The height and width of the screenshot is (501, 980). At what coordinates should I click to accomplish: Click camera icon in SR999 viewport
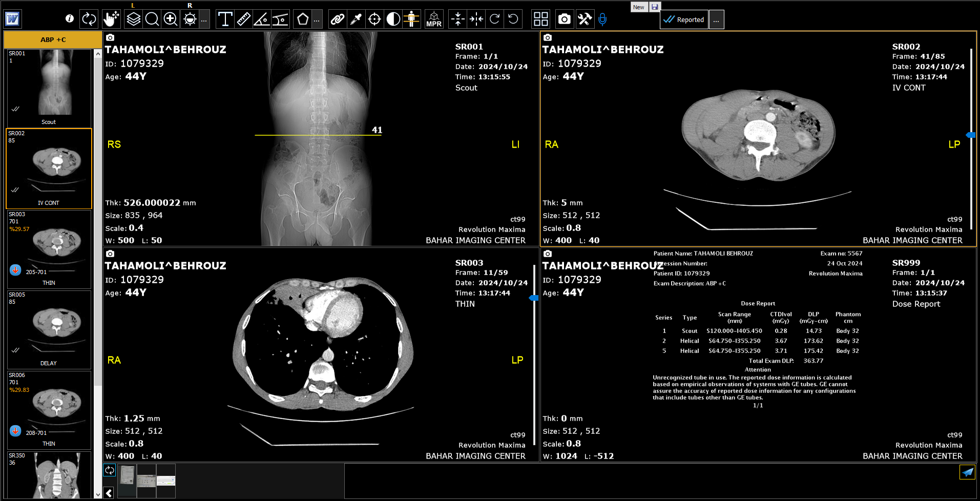(x=547, y=254)
